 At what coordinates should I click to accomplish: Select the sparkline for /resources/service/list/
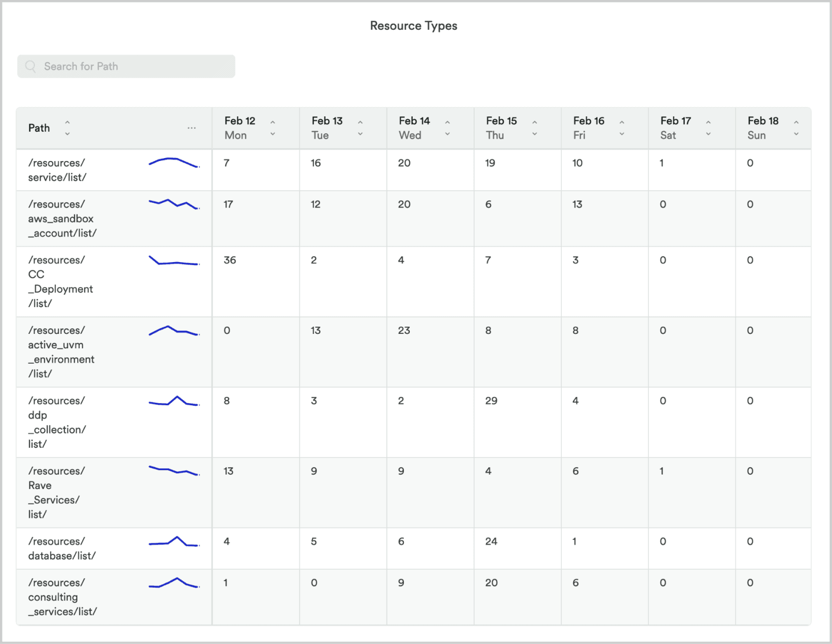173,163
